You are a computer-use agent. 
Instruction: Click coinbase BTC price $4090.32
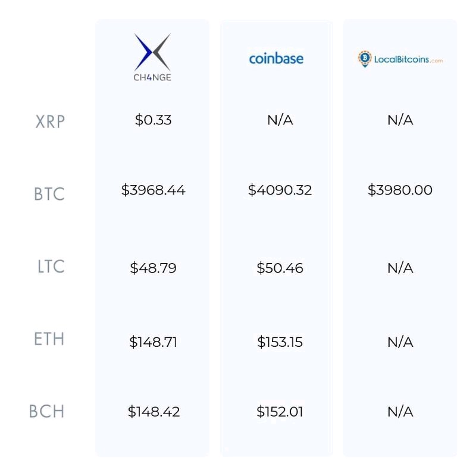coord(280,190)
